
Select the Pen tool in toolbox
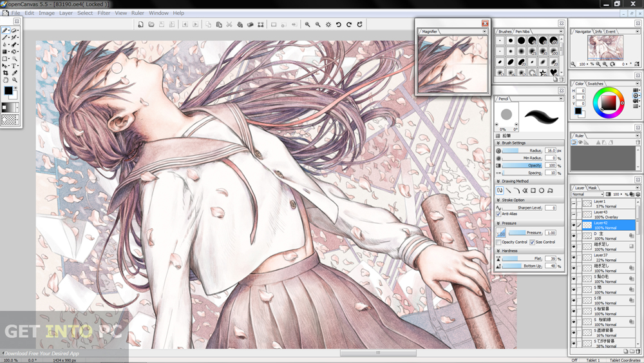[x=5, y=30]
